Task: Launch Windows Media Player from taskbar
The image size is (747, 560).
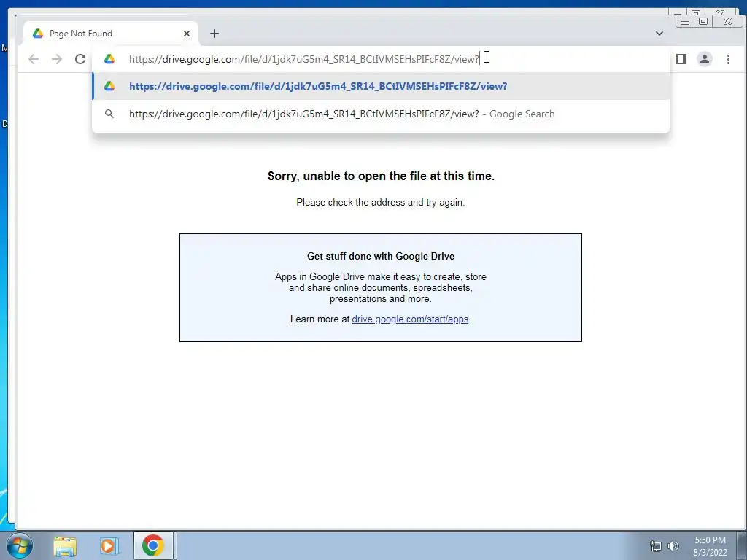Action: click(109, 545)
